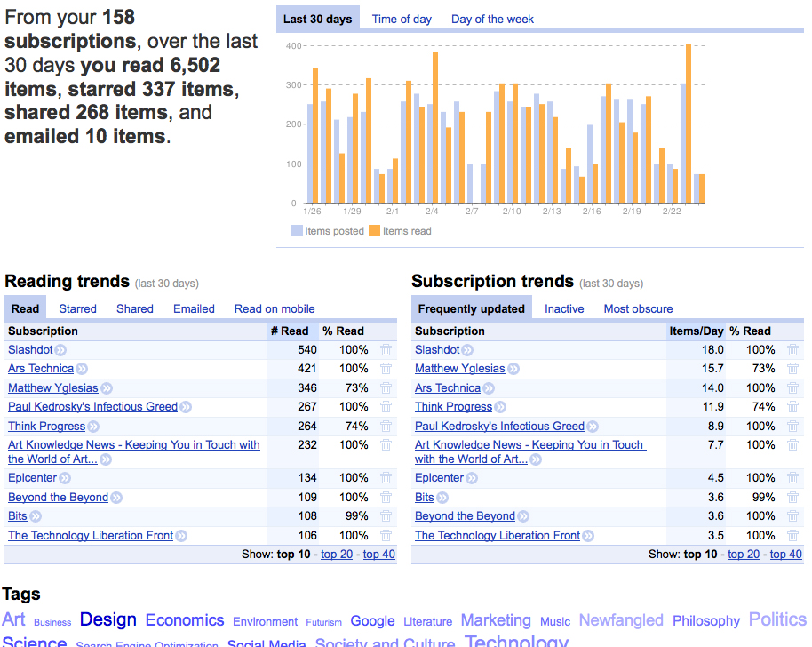
Task: Open the Environment tag
Action: 265,621
